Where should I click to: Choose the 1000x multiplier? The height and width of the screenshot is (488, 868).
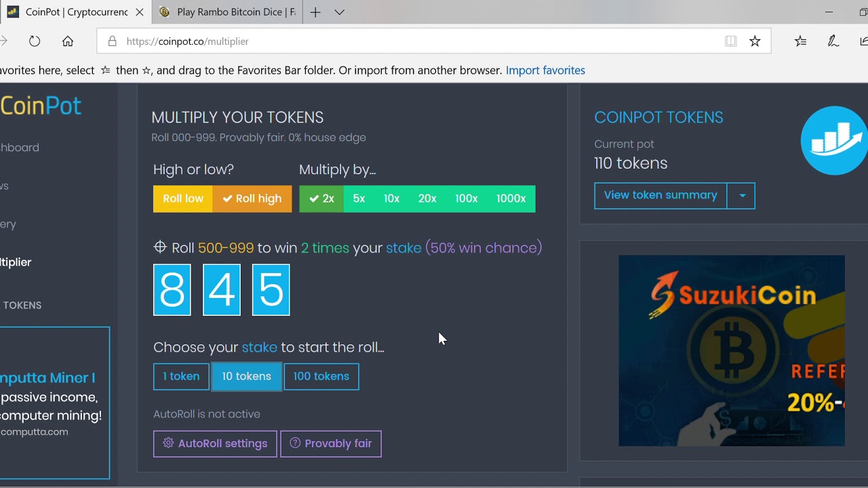(x=511, y=199)
